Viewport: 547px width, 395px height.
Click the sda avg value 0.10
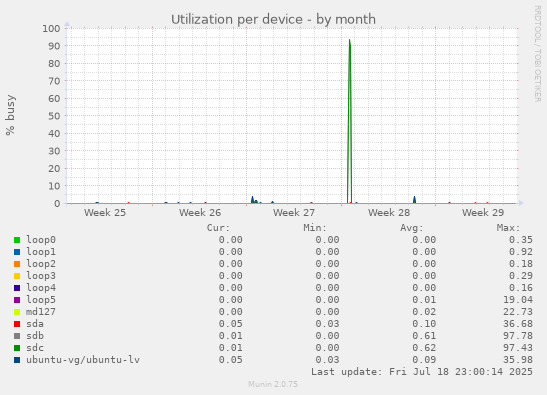pos(424,324)
